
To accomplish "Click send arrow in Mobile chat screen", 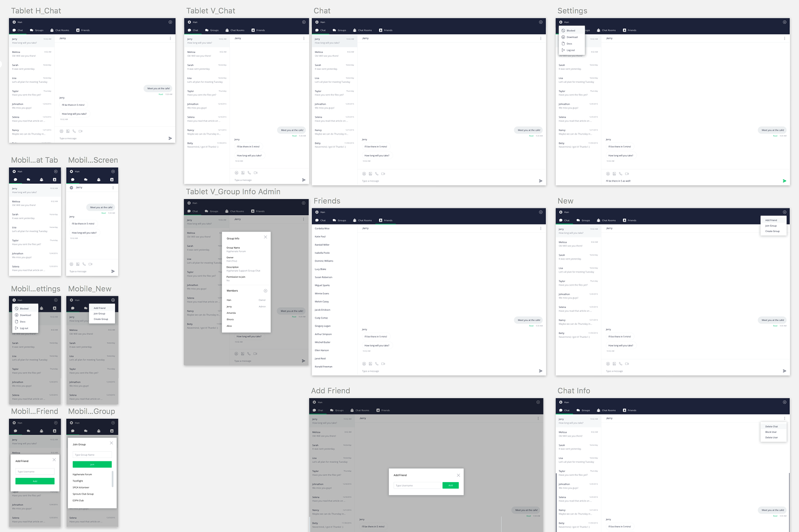I will tap(113, 271).
